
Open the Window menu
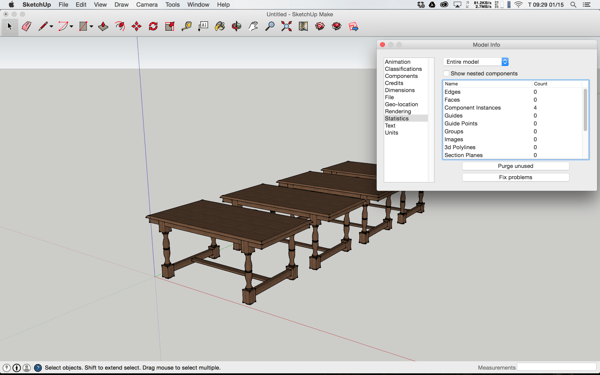click(x=198, y=5)
